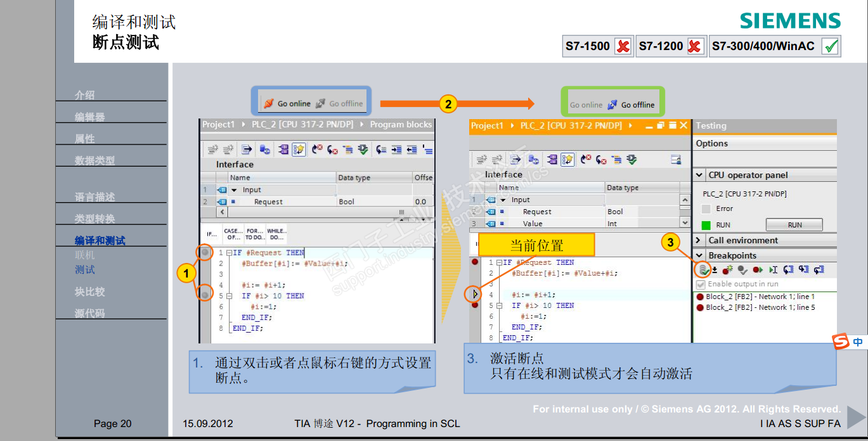
Task: Toggle red breakpoint at line 5 in online editor
Action: [x=475, y=305]
